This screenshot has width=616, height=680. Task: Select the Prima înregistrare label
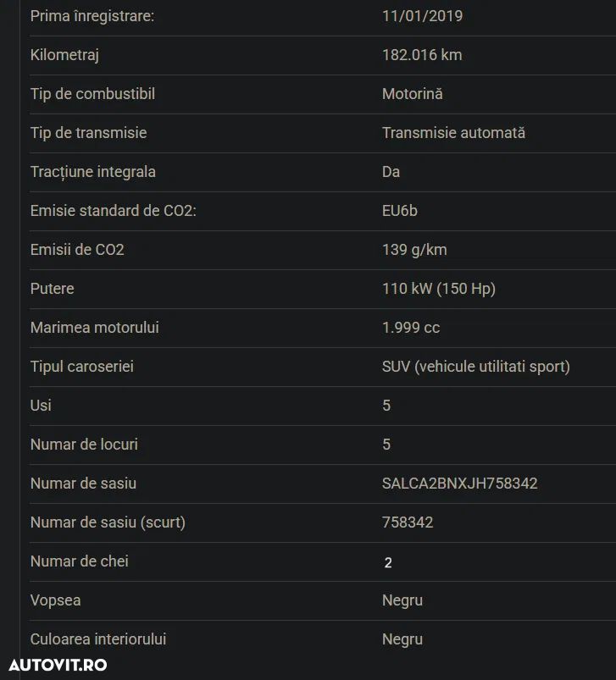[x=92, y=16]
